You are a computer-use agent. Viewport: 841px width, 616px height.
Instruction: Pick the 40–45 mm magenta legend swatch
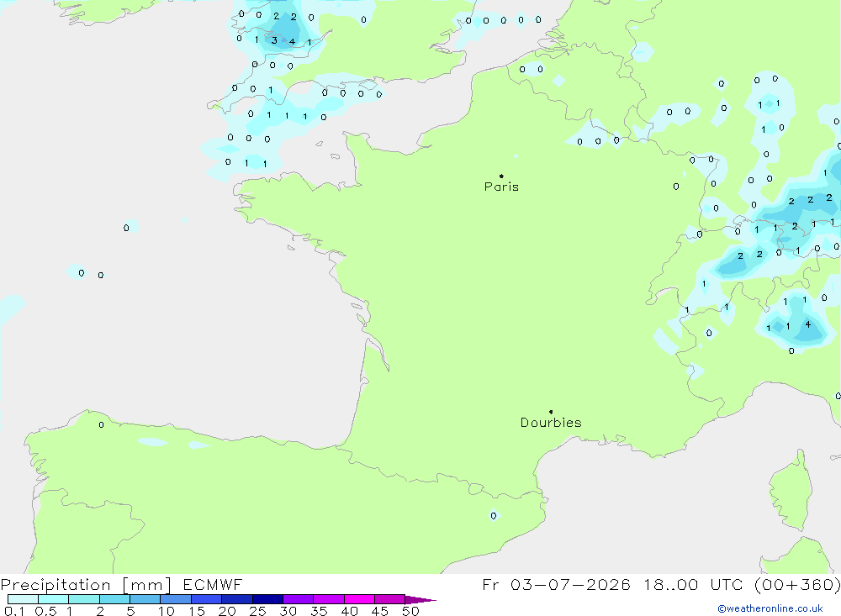point(359,599)
